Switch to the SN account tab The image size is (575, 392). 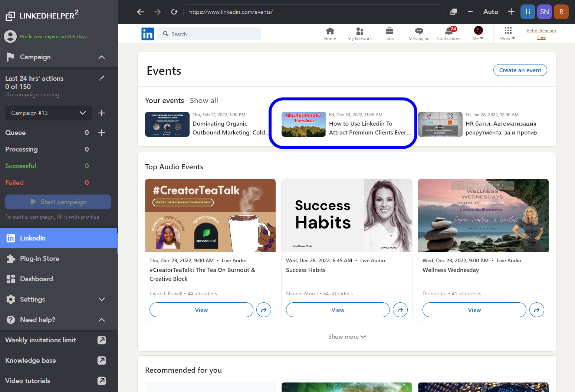click(545, 12)
